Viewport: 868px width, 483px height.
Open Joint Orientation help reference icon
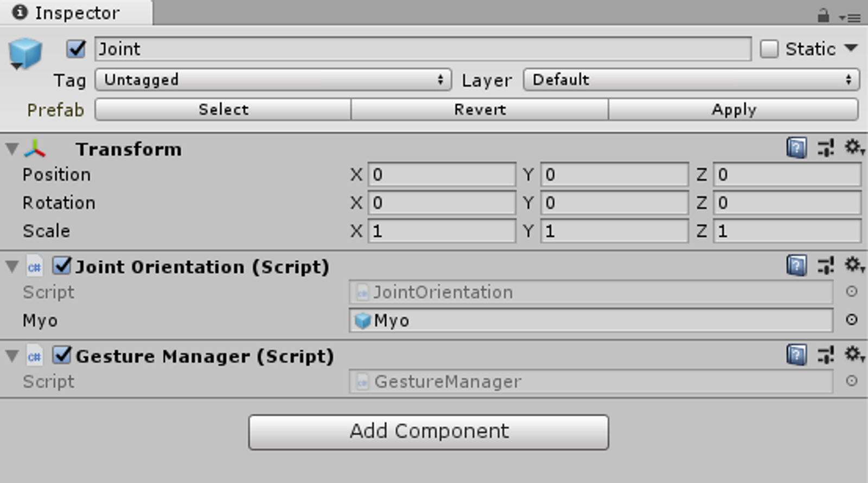796,266
